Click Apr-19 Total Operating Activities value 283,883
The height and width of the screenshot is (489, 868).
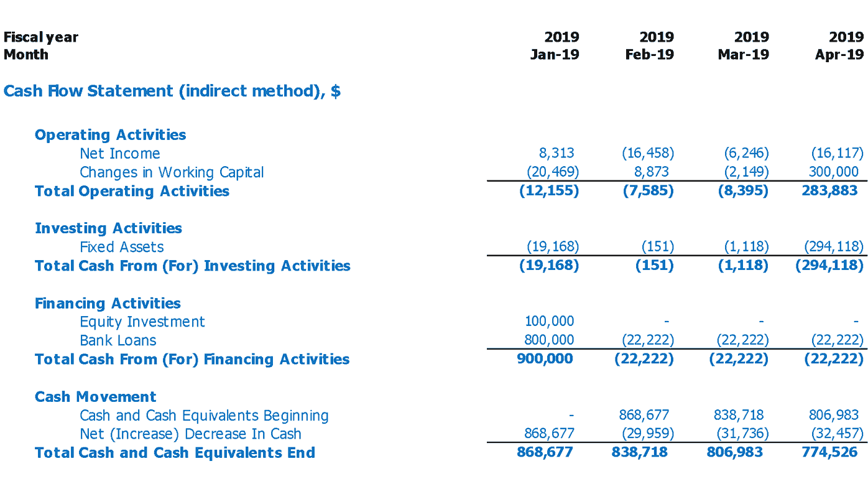(829, 191)
